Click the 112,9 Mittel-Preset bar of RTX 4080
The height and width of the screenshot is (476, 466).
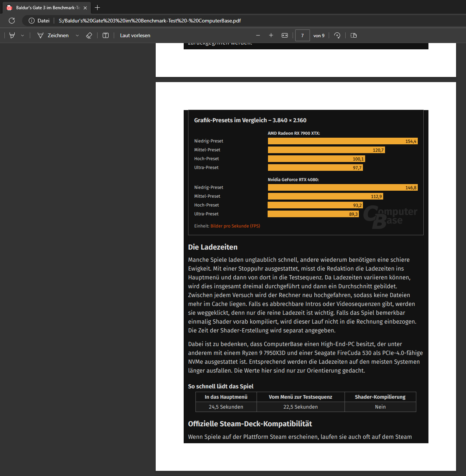tap(325, 196)
